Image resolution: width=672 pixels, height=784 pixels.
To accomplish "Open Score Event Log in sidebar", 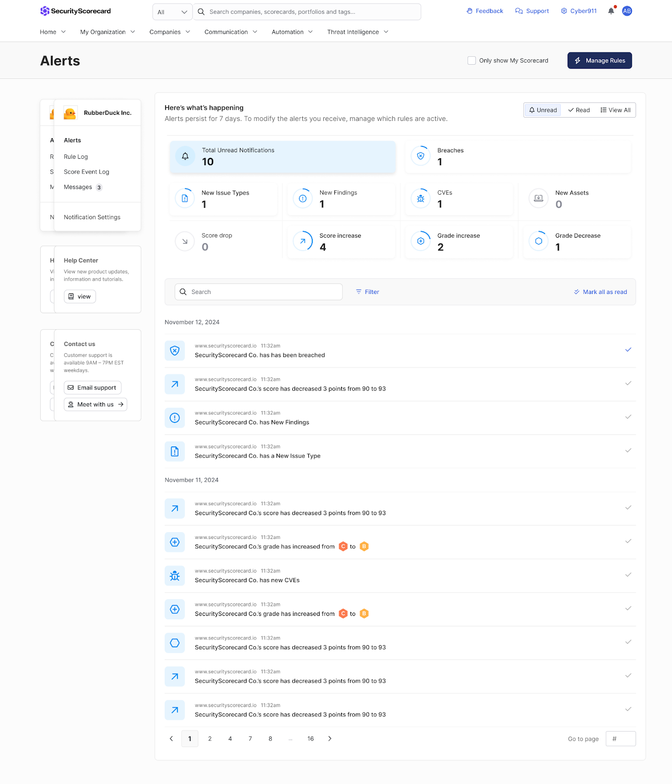I will [86, 172].
